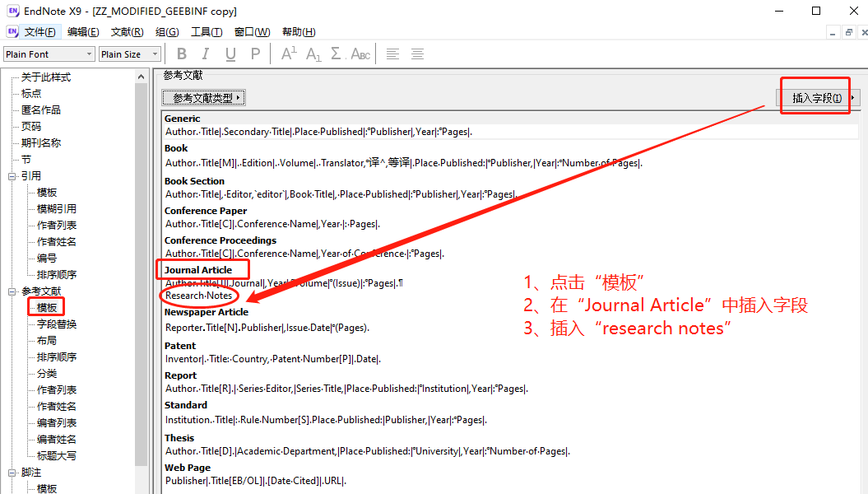Select the subscript icon

coord(313,54)
